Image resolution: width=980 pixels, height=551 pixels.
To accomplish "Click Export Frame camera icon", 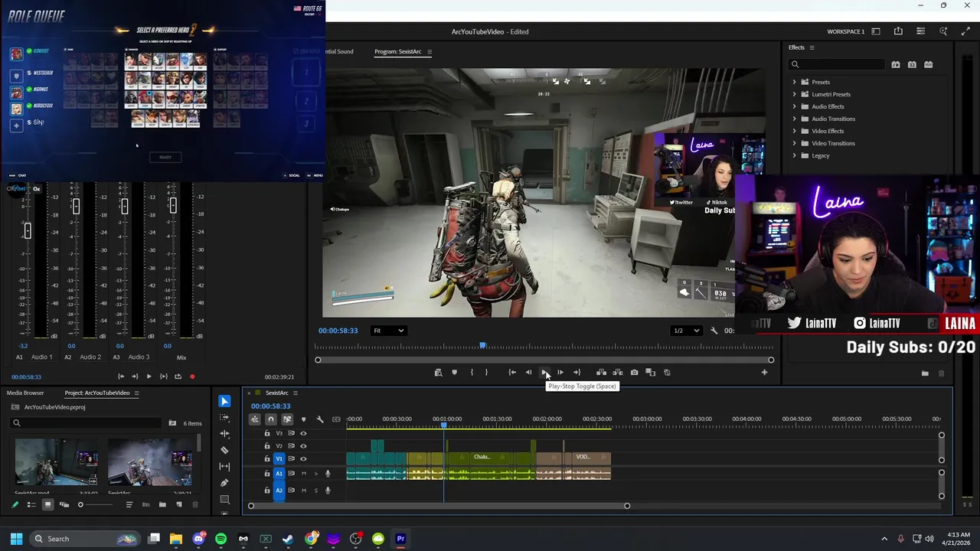I will tap(634, 373).
